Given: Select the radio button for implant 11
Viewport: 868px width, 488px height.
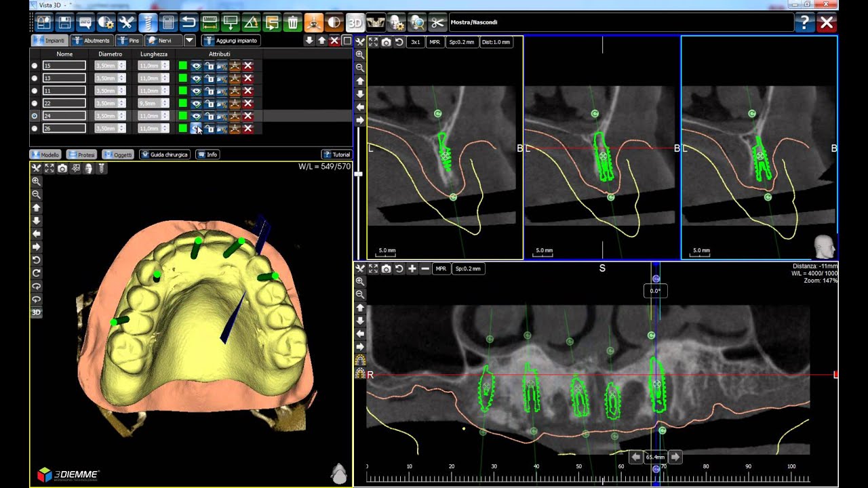Looking at the screenshot, I should pyautogui.click(x=35, y=91).
